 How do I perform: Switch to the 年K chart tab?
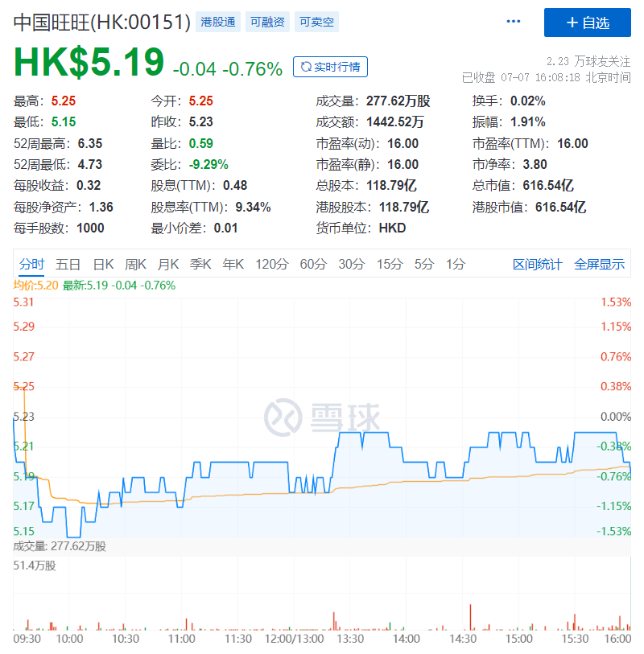point(233,264)
